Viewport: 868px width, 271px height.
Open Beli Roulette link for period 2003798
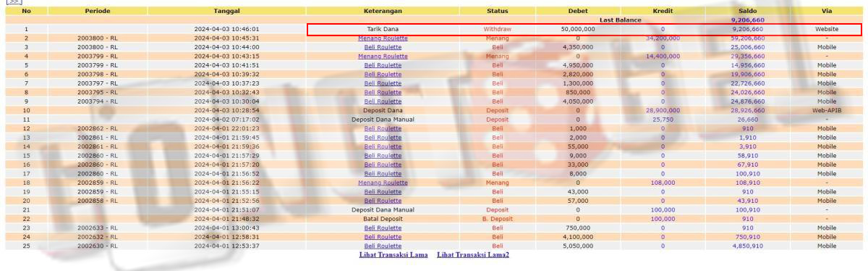[383, 74]
